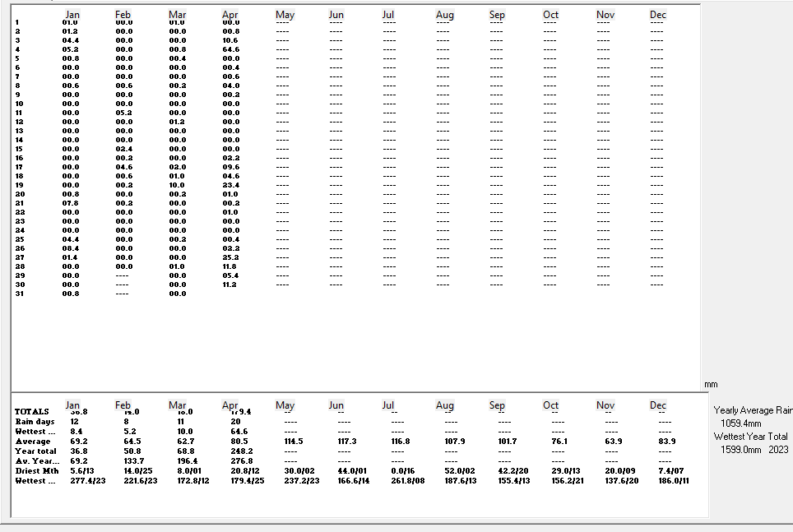Click April day 30 value 11.2
793x532 pixels.
230,285
